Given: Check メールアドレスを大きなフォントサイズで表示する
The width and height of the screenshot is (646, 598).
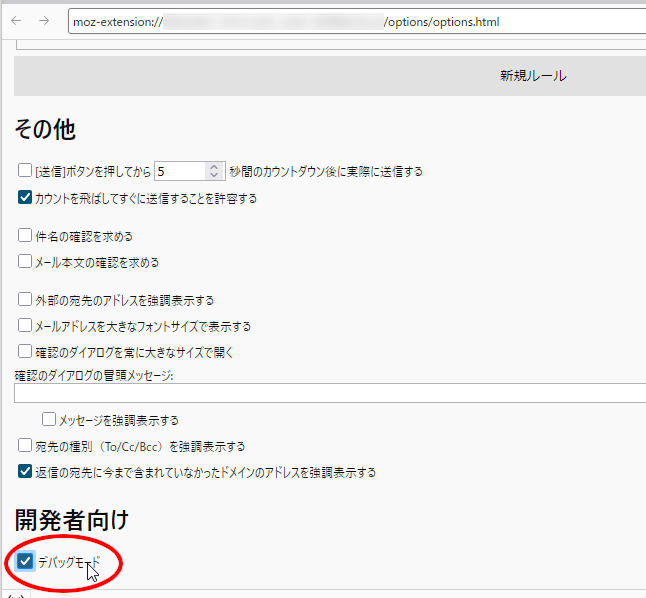Looking at the screenshot, I should (25, 325).
